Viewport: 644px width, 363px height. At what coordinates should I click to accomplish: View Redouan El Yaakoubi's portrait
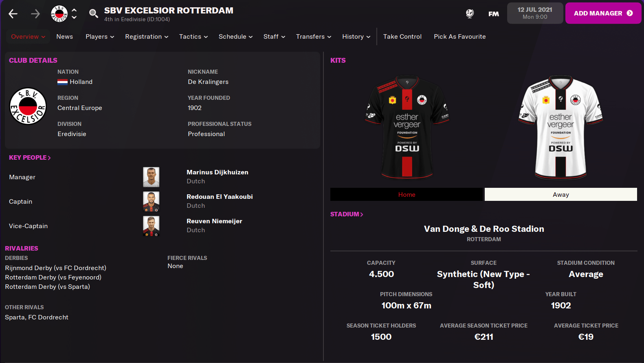tap(151, 202)
